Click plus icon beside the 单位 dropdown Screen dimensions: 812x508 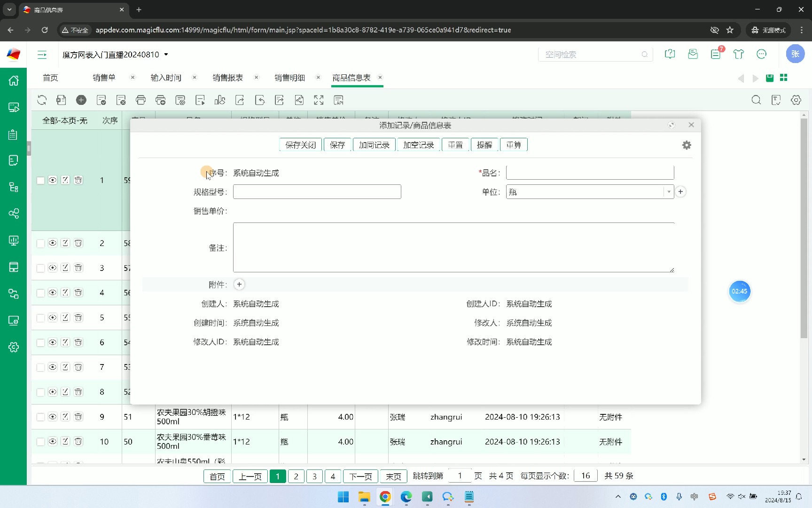[680, 191]
